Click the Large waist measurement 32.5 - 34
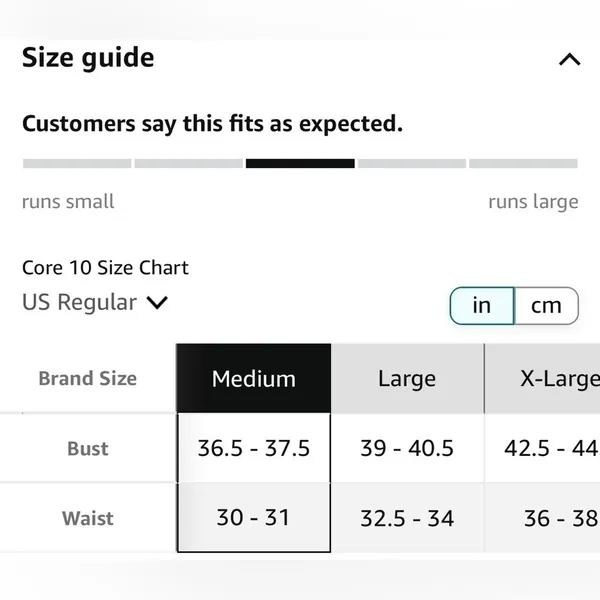600x600 pixels. click(x=407, y=518)
